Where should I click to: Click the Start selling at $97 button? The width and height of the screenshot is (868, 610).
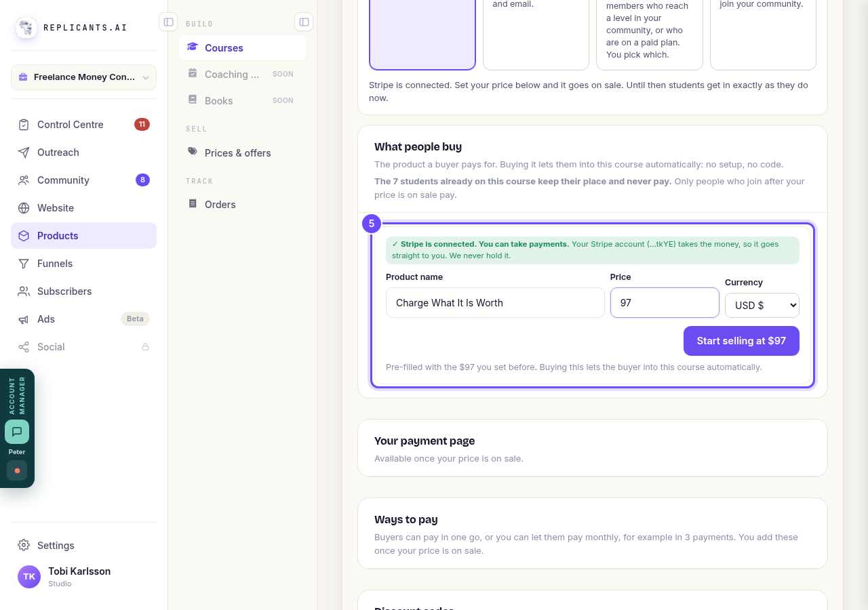coord(741,341)
